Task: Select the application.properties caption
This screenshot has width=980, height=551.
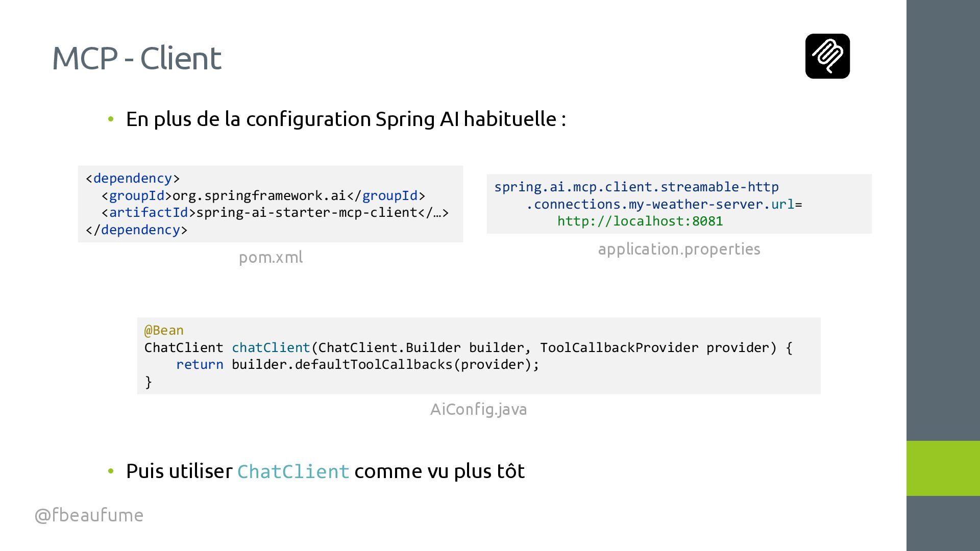Action: tap(679, 249)
